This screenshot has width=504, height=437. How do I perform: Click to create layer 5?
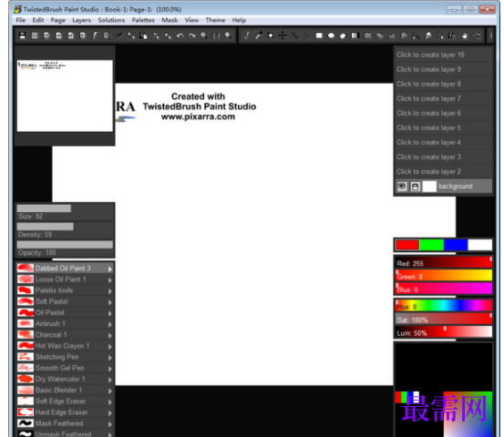(x=443, y=127)
